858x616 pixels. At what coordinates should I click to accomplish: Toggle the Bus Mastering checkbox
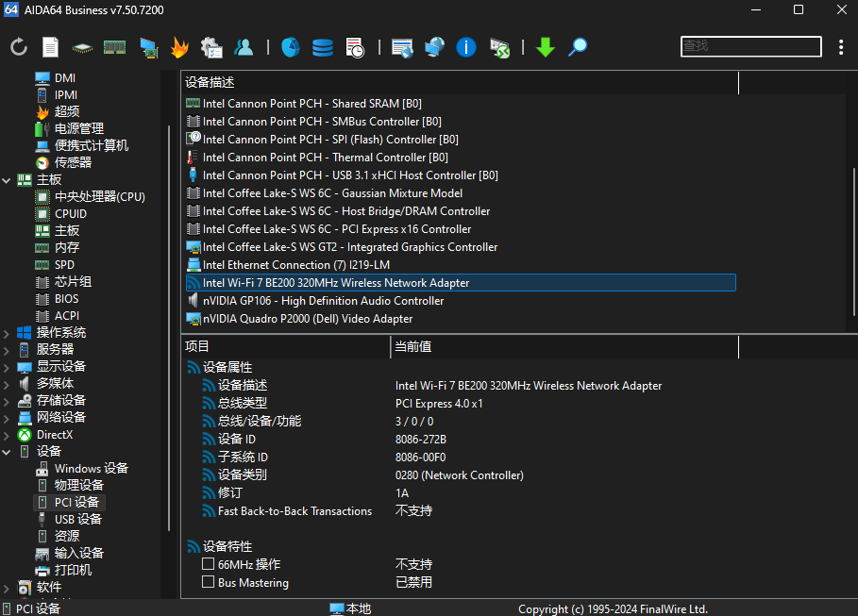click(x=208, y=581)
